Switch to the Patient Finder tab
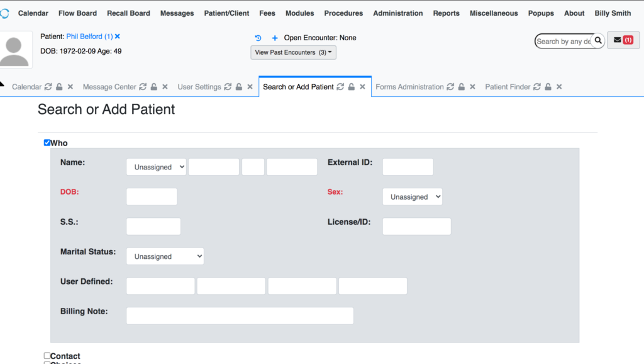Image resolution: width=644 pixels, height=364 pixels. click(x=508, y=87)
